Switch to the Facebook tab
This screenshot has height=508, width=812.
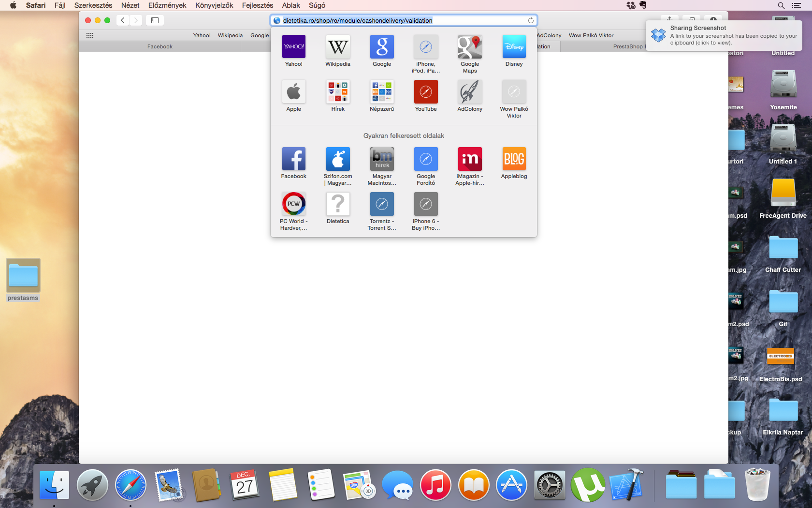pyautogui.click(x=160, y=46)
